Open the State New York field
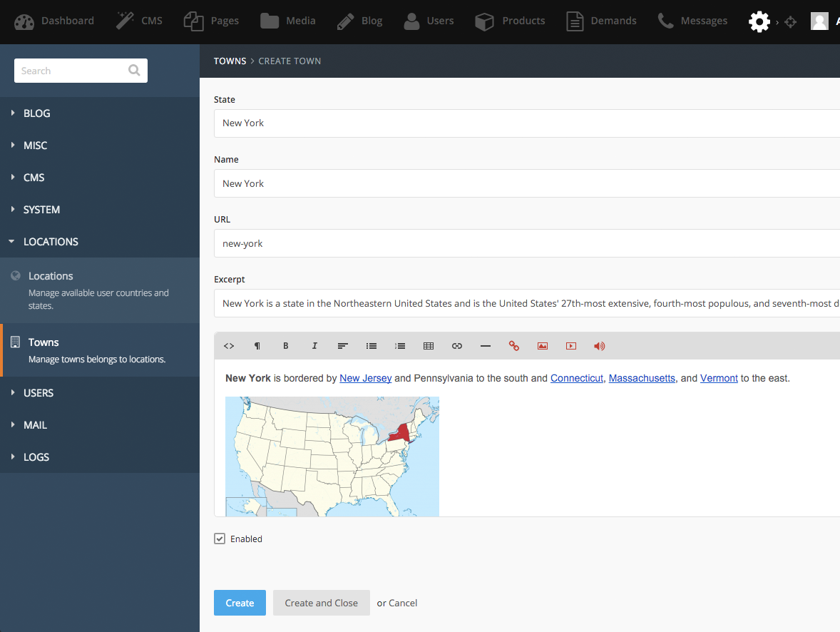Screen dimensions: 840x632 point(527,123)
